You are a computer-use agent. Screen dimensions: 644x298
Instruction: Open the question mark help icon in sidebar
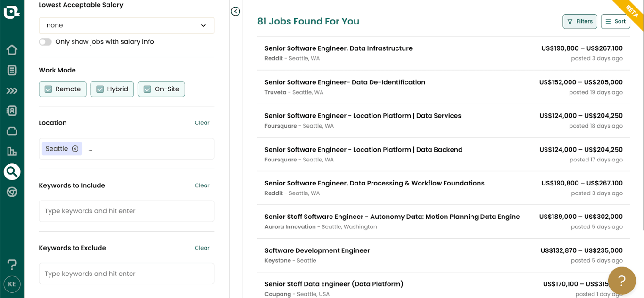(12, 265)
